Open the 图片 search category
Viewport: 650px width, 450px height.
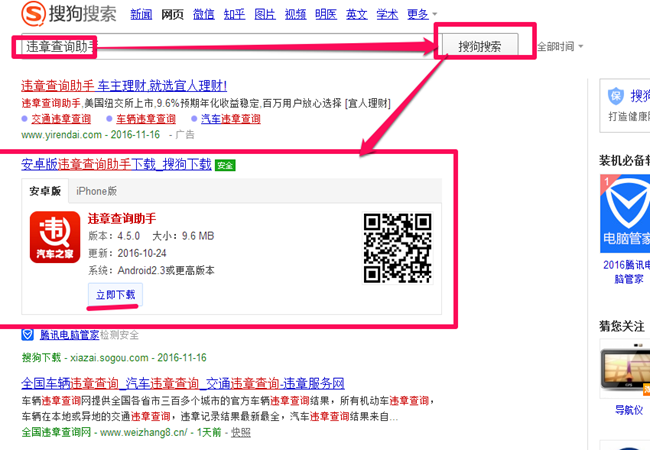point(265,15)
